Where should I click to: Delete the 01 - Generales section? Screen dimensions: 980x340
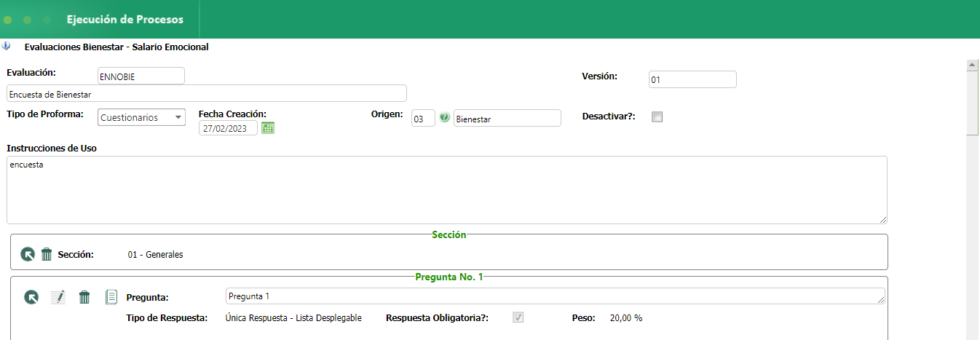click(47, 254)
